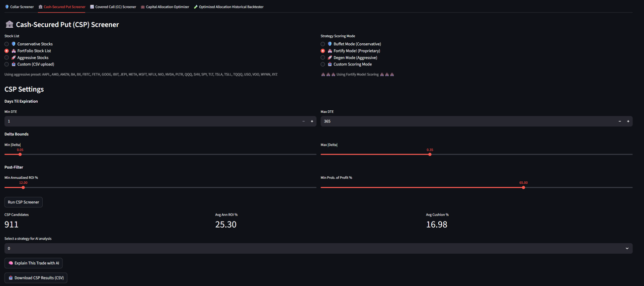Screen dimensions: 644x286
Task: Switch to Capital Allocation Optimizer tab
Action: pyautogui.click(x=165, y=7)
